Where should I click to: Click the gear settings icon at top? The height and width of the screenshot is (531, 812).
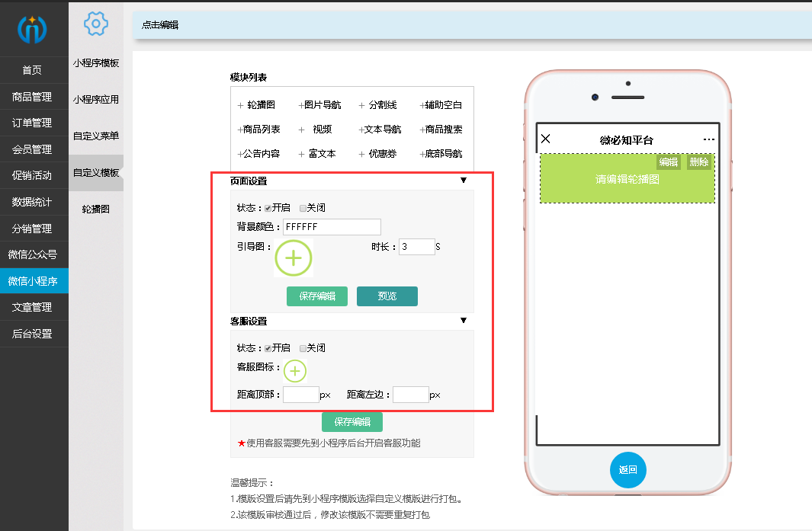(95, 24)
